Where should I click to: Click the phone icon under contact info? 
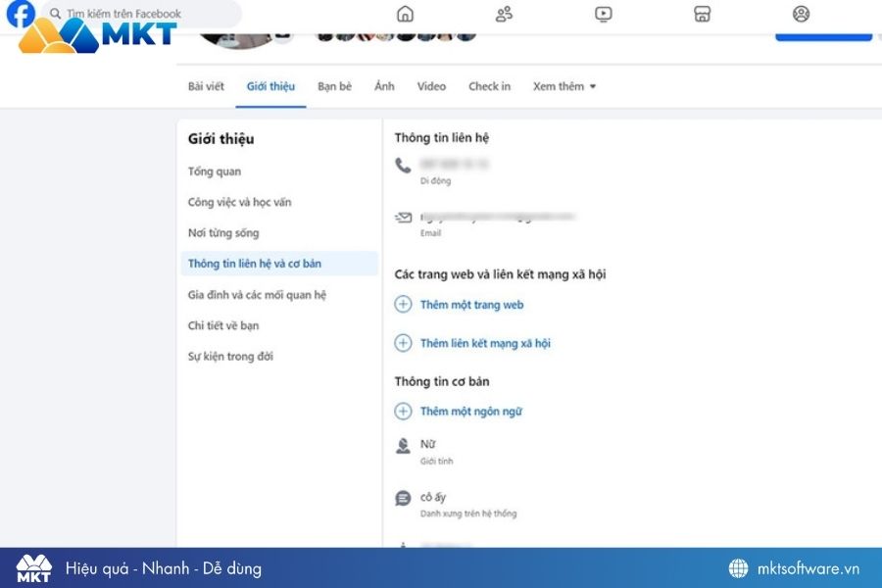click(403, 166)
